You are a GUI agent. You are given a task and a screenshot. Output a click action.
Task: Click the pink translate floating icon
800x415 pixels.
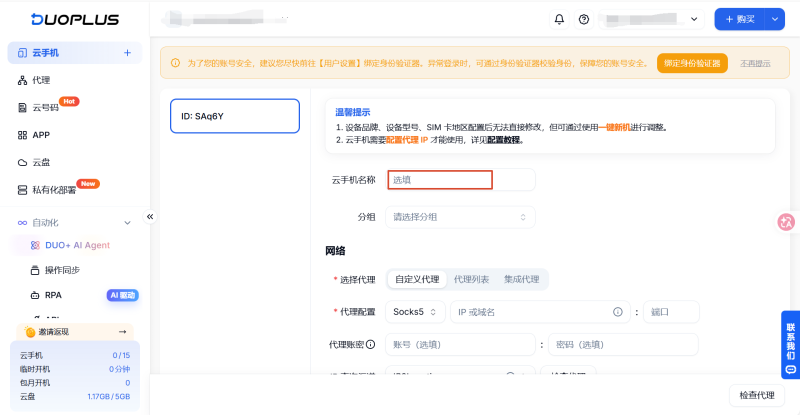coord(786,222)
